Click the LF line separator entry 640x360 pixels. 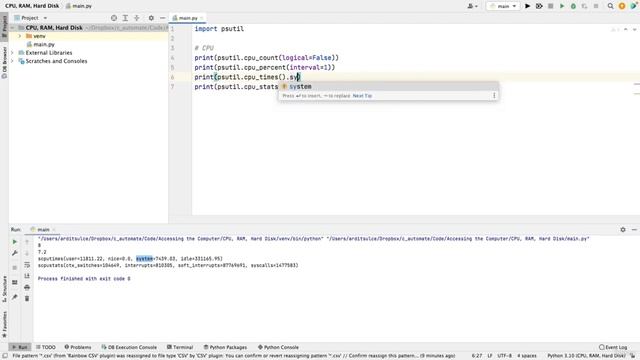pos(489,356)
